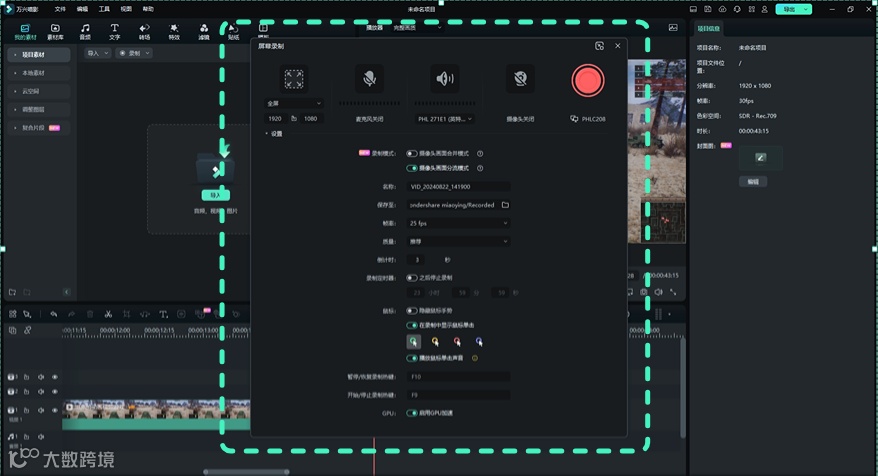
Task: Open the 特效 effects tab
Action: point(174,31)
